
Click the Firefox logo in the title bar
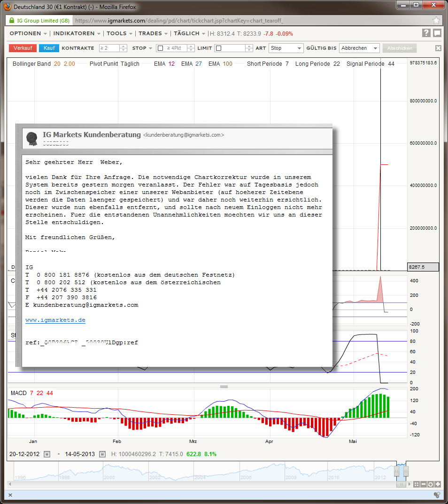pos(7,7)
